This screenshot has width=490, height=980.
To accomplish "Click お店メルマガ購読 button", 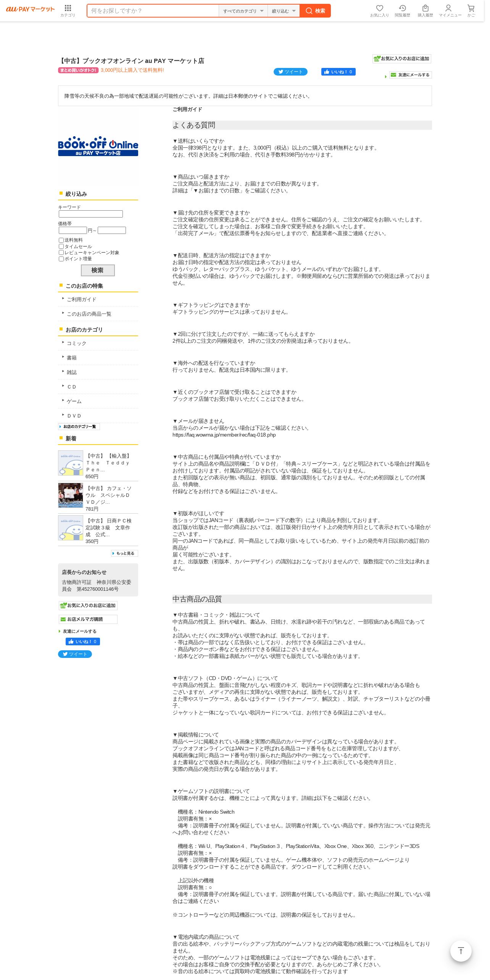I will pos(88,619).
